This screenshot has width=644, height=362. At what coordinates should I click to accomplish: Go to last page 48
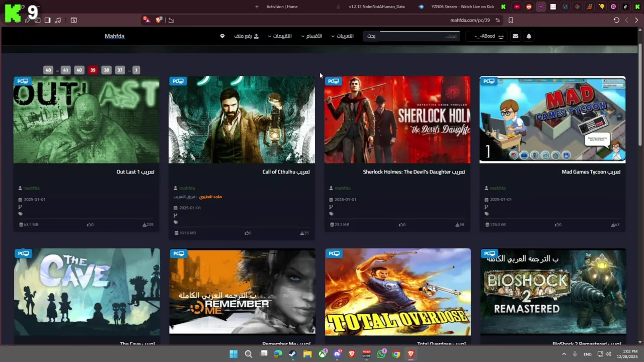[48, 70]
